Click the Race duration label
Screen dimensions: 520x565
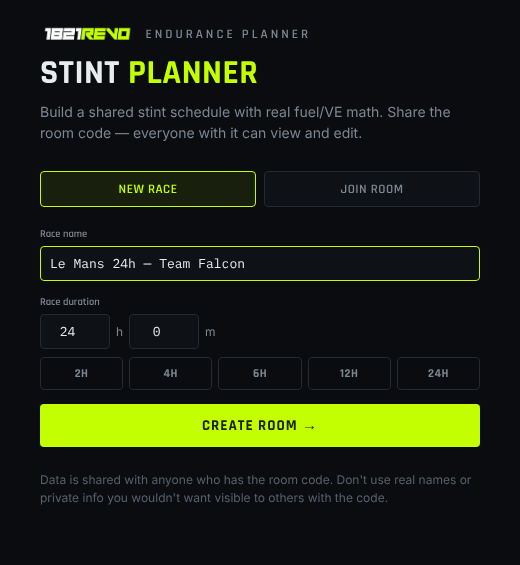pyautogui.click(x=70, y=302)
